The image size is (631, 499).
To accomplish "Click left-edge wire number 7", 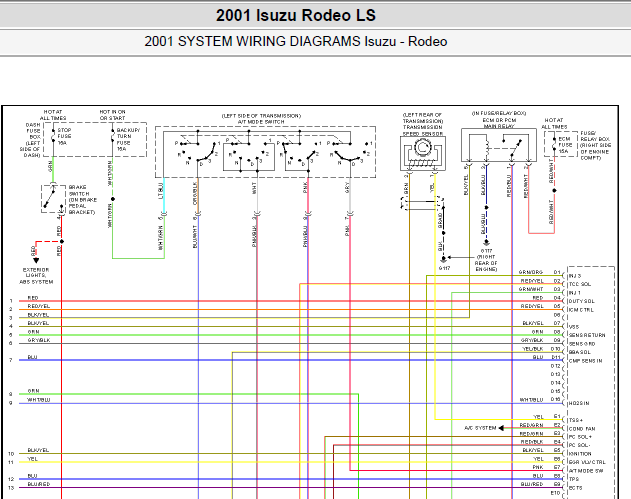I will (x=11, y=360).
